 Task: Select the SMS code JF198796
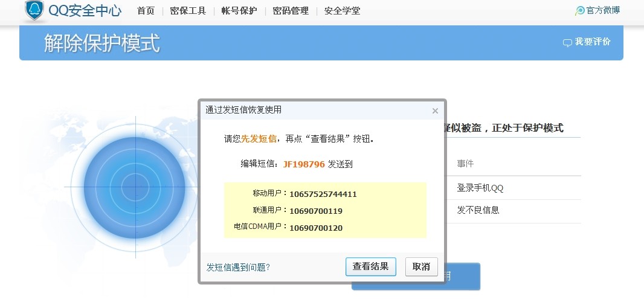pyautogui.click(x=304, y=164)
